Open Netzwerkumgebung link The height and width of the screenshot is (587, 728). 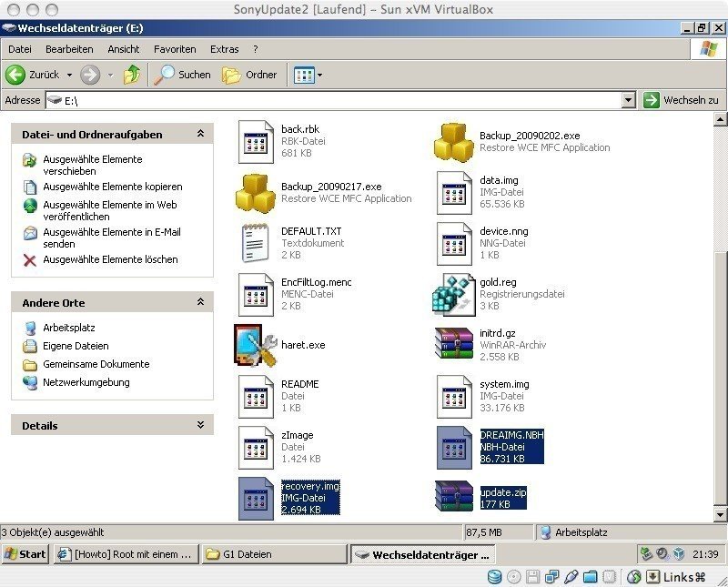[86, 382]
